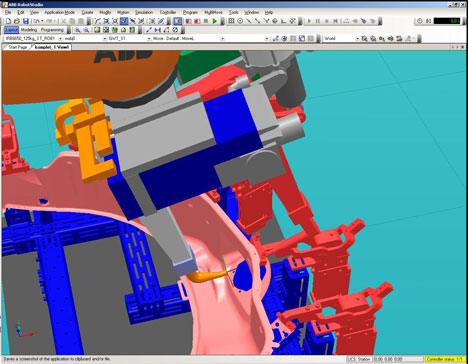This screenshot has height=364, width=468.
Task: Switch to Layout mode
Action: (x=11, y=30)
